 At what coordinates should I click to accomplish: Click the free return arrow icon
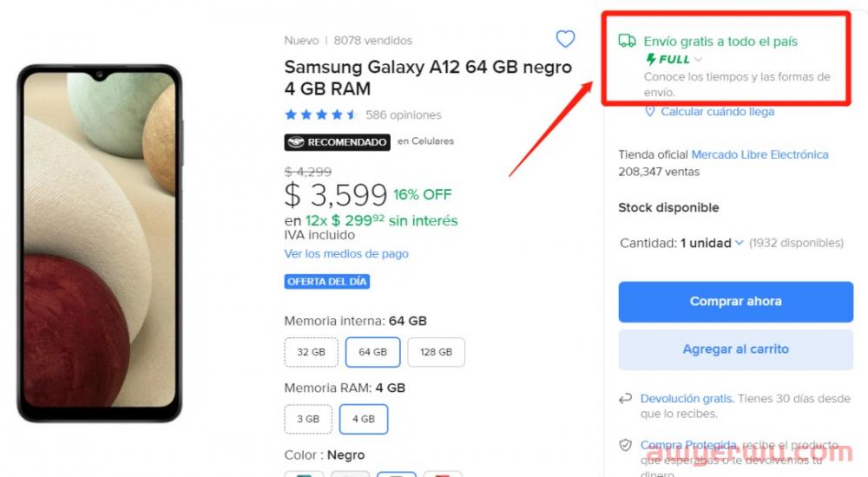click(x=625, y=399)
